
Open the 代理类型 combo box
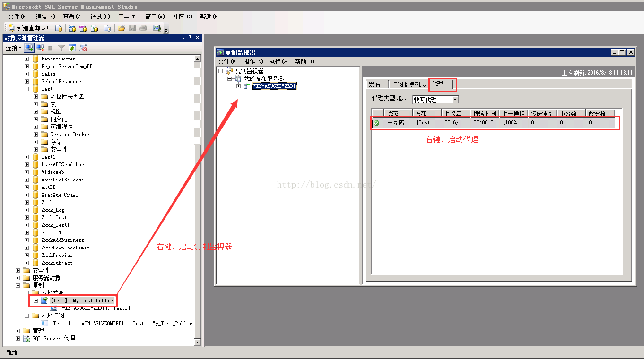point(435,100)
